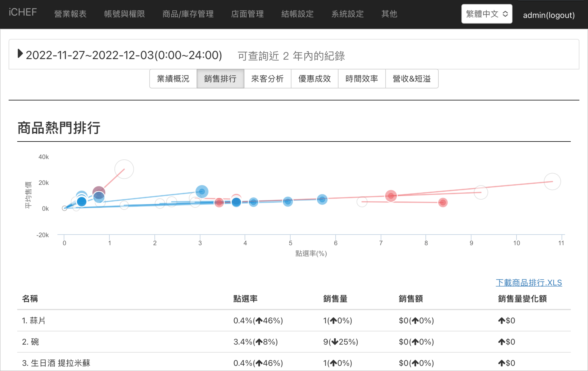Screen dimensions: 588x371
Task: Click the blue bubble near 3% order rate
Action: tap(202, 192)
